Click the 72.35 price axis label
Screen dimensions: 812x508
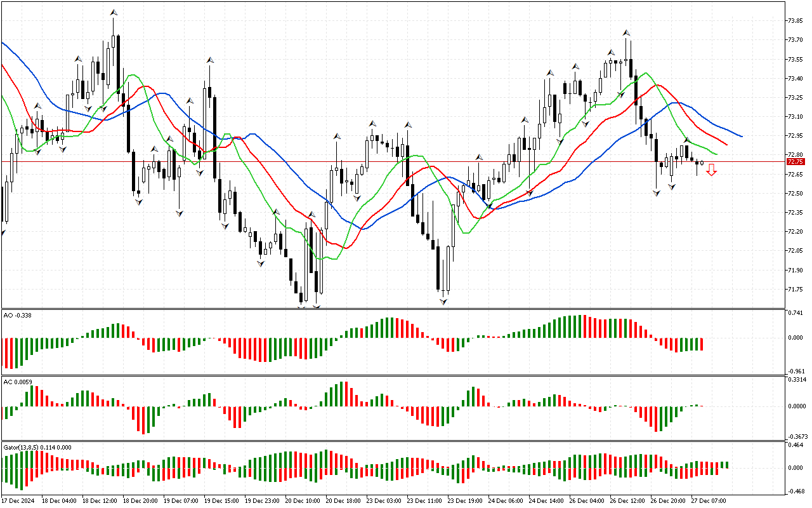[795, 212]
